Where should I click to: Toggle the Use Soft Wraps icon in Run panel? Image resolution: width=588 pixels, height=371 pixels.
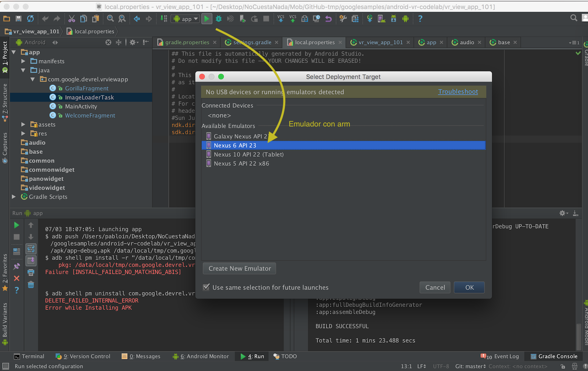(x=31, y=249)
